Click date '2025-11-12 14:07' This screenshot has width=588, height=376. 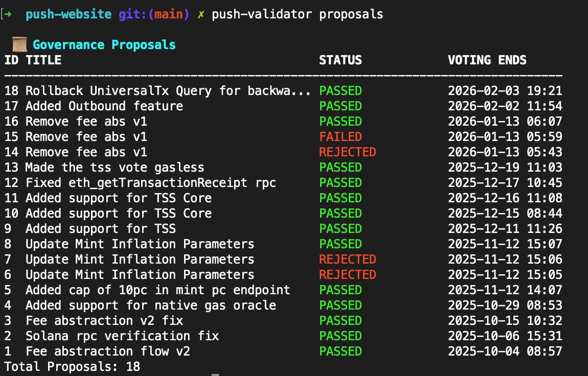click(x=505, y=290)
